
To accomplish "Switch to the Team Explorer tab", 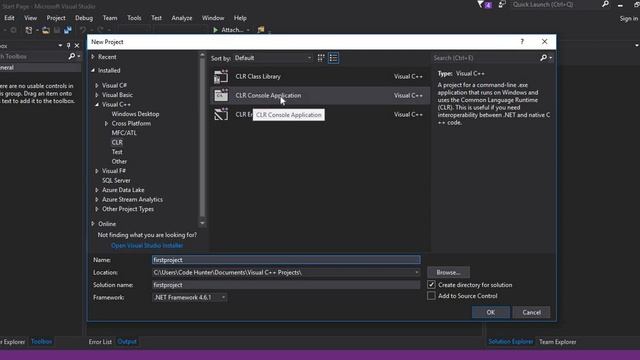I will [558, 342].
